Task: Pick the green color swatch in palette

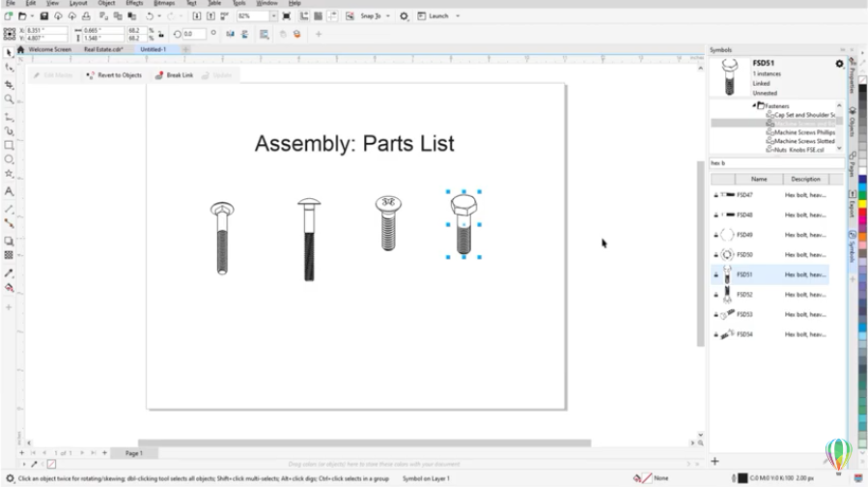Action: coord(862,195)
